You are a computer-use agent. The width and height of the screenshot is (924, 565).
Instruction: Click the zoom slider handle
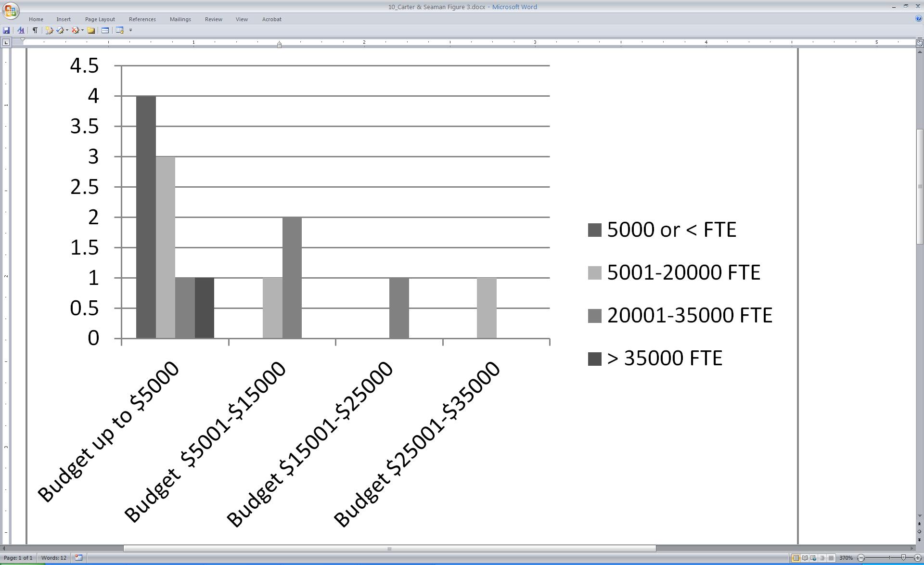[x=903, y=558]
